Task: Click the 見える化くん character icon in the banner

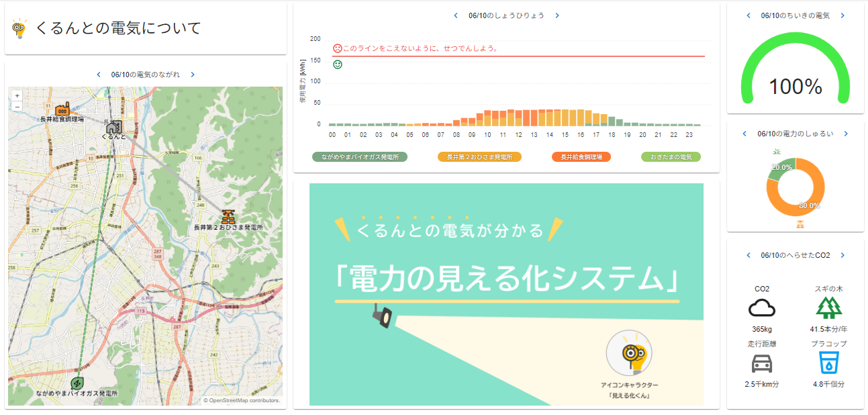Action: 629,353
